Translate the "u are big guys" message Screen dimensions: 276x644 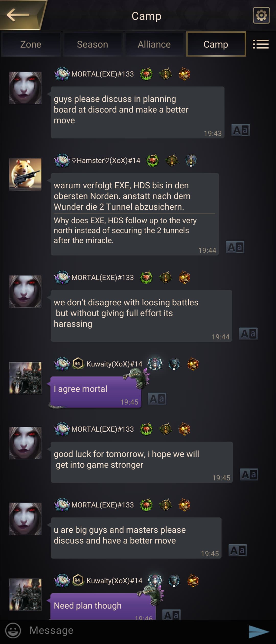(238, 550)
